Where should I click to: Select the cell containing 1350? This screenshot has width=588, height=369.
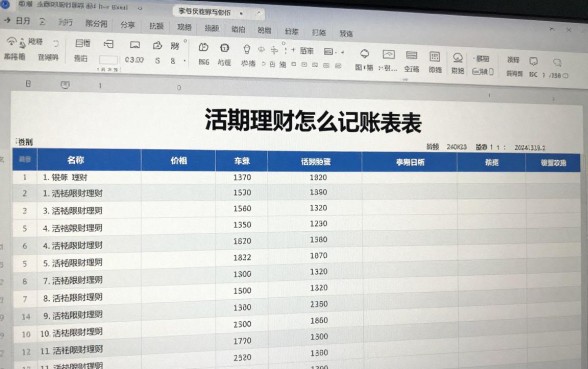pyautogui.click(x=242, y=225)
